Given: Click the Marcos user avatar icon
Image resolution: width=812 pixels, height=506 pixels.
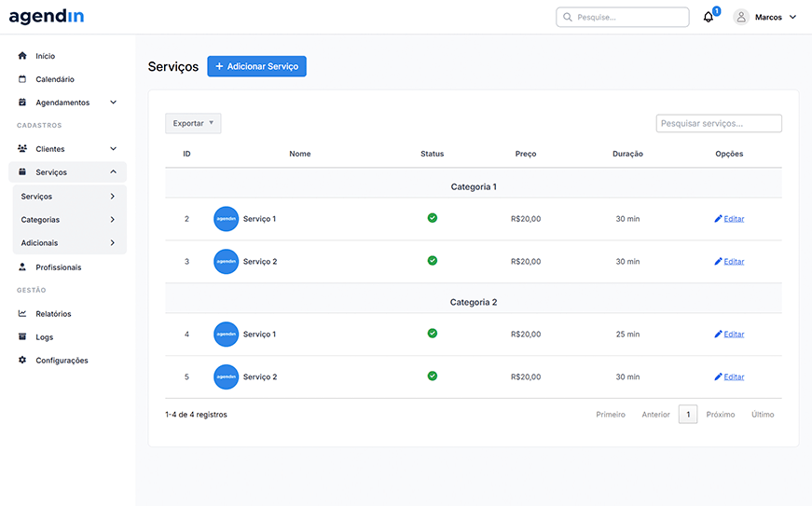Looking at the screenshot, I should pos(741,17).
